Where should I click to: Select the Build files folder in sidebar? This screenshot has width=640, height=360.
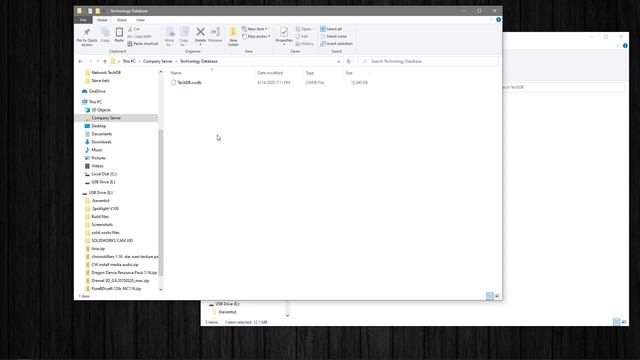97,216
